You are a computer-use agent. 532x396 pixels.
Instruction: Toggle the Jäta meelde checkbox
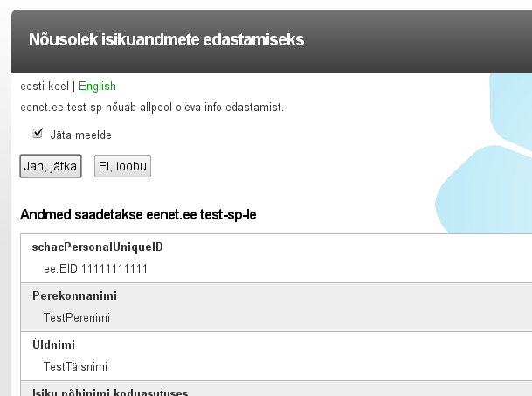click(x=38, y=134)
